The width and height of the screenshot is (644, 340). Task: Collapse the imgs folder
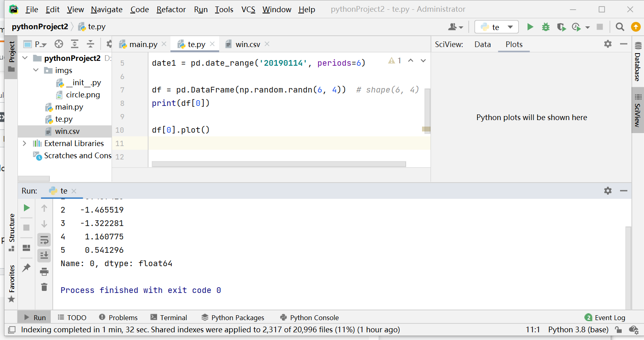point(36,70)
